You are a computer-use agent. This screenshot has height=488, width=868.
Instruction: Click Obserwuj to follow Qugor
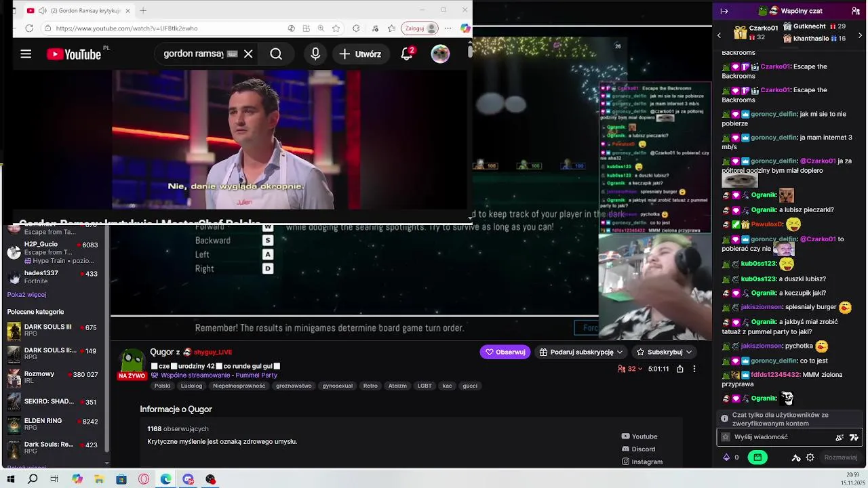point(505,352)
